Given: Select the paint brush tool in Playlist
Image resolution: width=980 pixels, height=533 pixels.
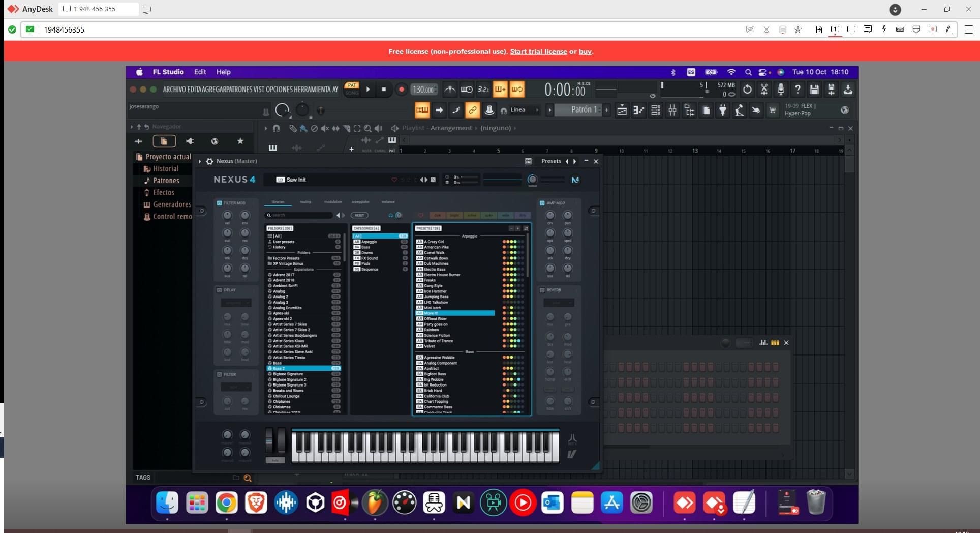Looking at the screenshot, I should tap(303, 128).
